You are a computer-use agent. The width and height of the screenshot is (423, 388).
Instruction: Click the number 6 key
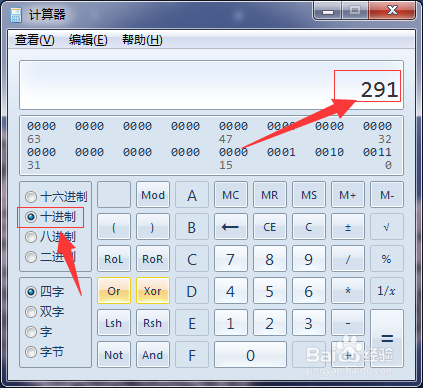pos(309,291)
